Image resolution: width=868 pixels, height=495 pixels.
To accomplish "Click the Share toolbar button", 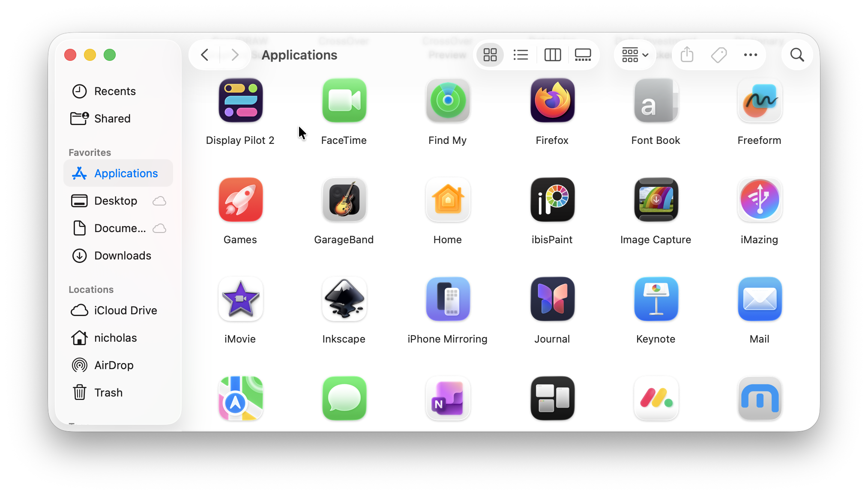I will tap(687, 55).
